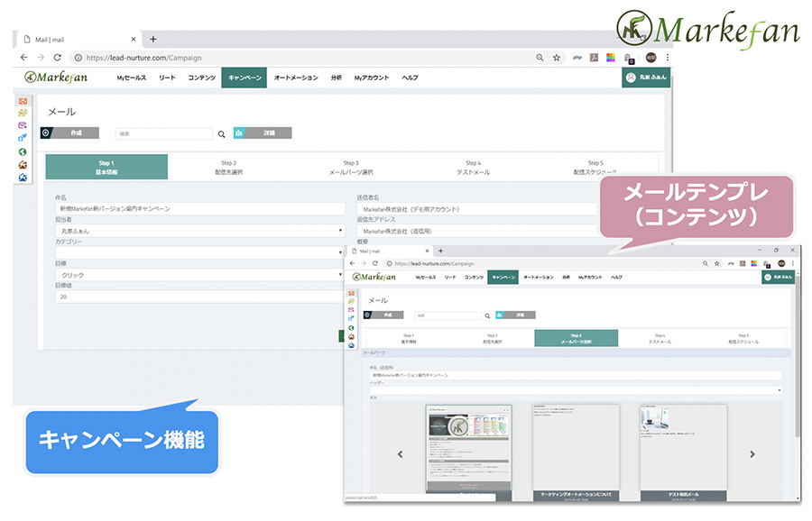Open the キャンペーン menu in front window
812x521 pixels.
pos(503,278)
